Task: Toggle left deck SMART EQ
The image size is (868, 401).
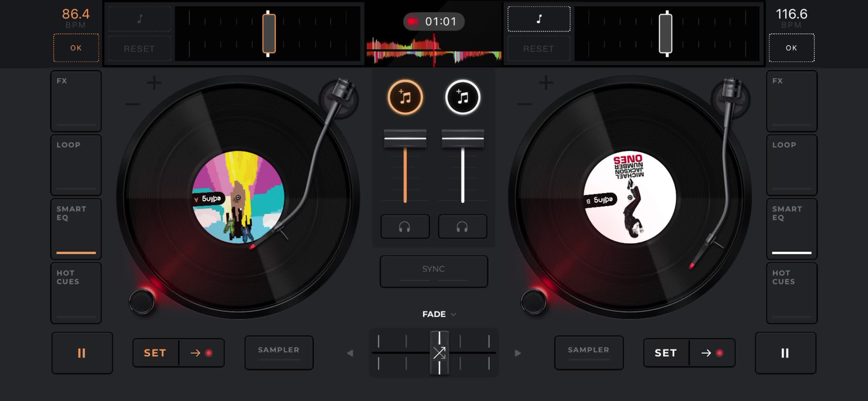Action: pos(76,229)
